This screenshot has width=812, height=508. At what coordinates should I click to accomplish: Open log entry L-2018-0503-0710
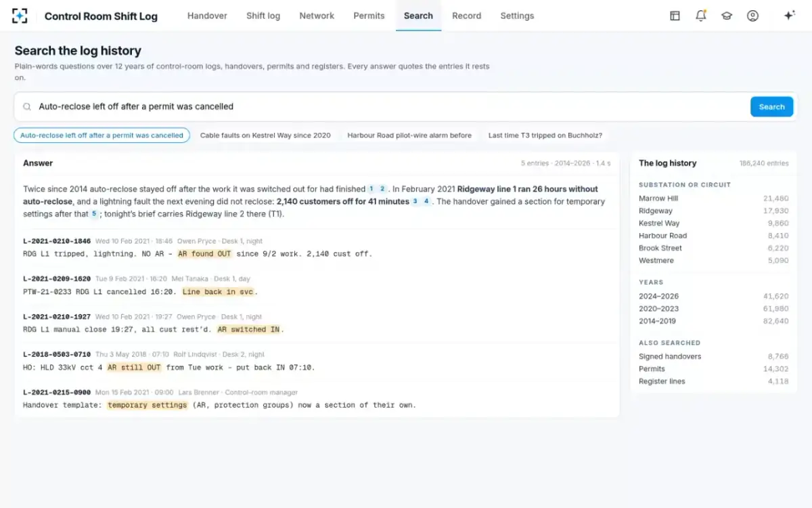pos(57,354)
